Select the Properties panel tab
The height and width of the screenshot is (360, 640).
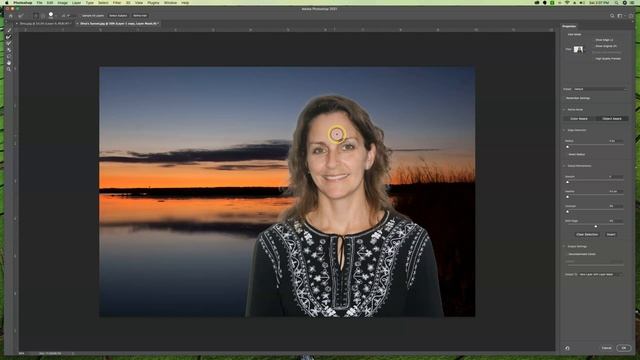click(x=569, y=26)
